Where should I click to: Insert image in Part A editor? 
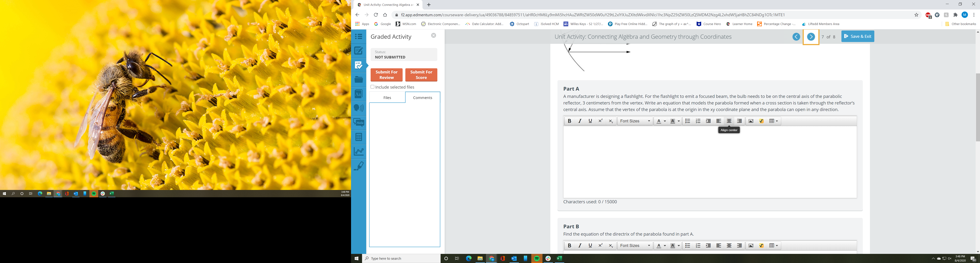click(x=751, y=121)
